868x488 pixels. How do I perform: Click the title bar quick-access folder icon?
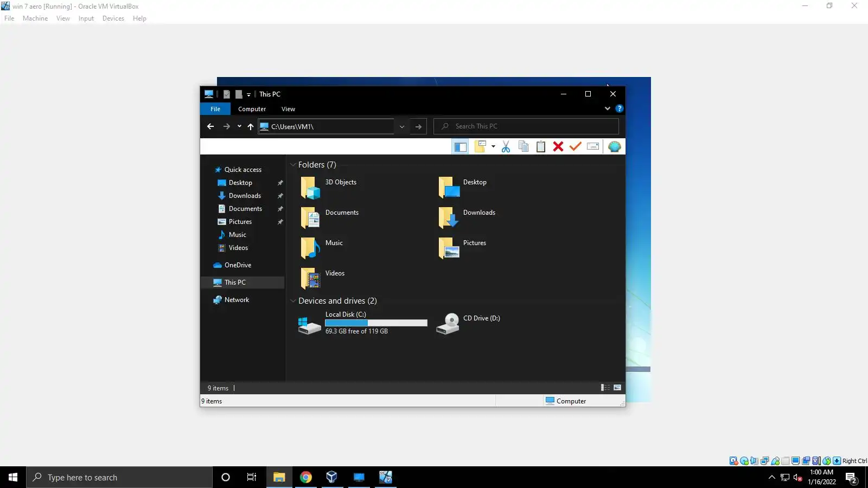pyautogui.click(x=239, y=94)
